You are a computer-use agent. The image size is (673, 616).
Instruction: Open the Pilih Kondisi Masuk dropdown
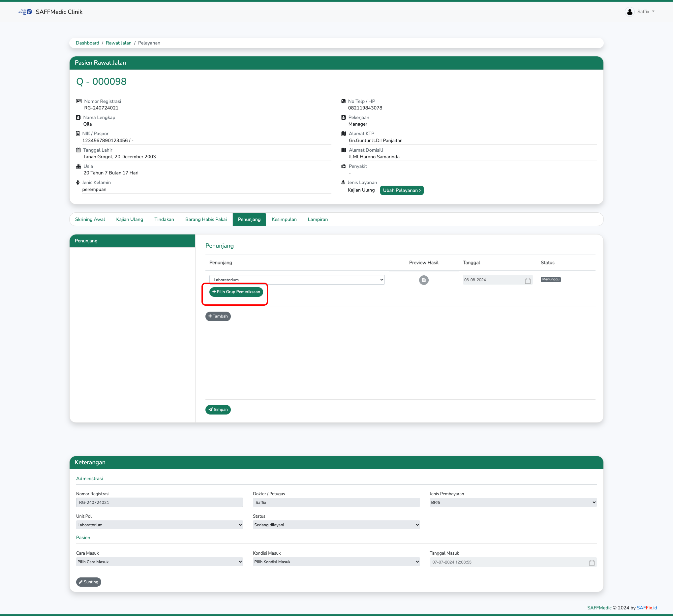(x=336, y=562)
